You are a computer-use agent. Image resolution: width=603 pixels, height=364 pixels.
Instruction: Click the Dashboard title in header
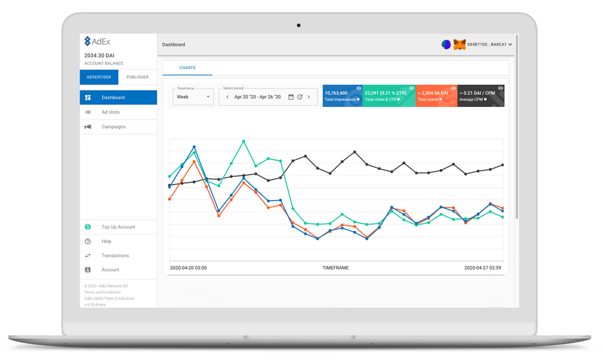click(173, 45)
